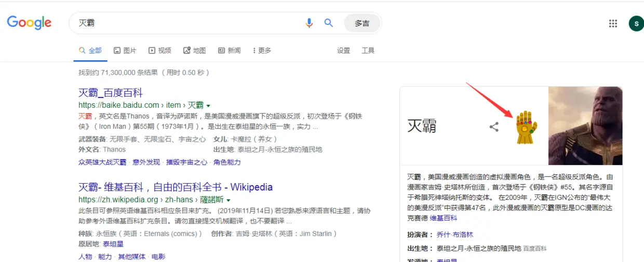This screenshot has width=644, height=262.
Task: Click the 泰坦星 homeland link
Action: [113, 244]
